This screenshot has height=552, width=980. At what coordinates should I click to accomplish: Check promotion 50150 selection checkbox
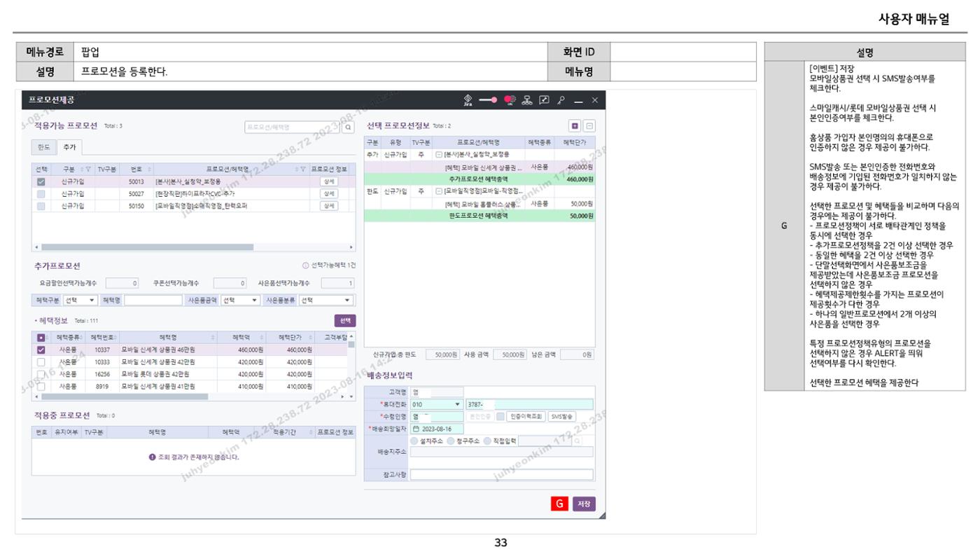(x=41, y=206)
